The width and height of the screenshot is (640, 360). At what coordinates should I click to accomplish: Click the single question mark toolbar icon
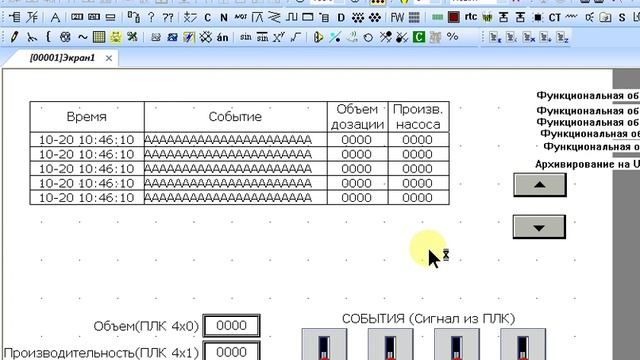pyautogui.click(x=151, y=18)
